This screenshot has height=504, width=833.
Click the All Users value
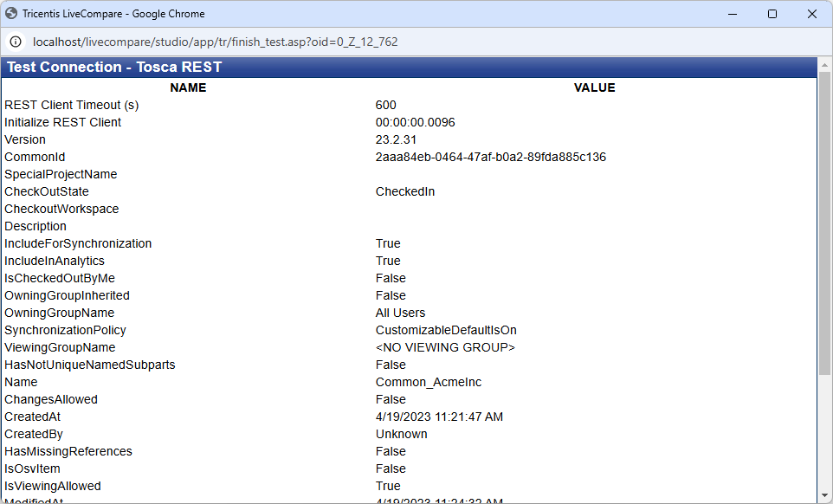pyautogui.click(x=400, y=313)
